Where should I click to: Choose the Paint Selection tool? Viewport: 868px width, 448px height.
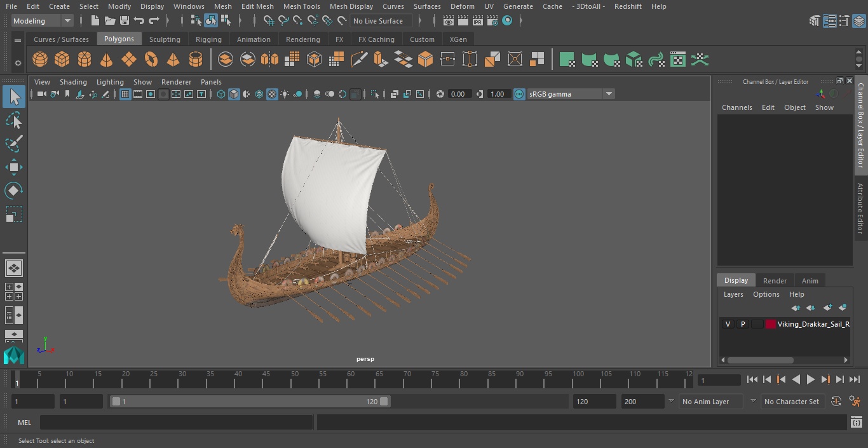[13, 144]
